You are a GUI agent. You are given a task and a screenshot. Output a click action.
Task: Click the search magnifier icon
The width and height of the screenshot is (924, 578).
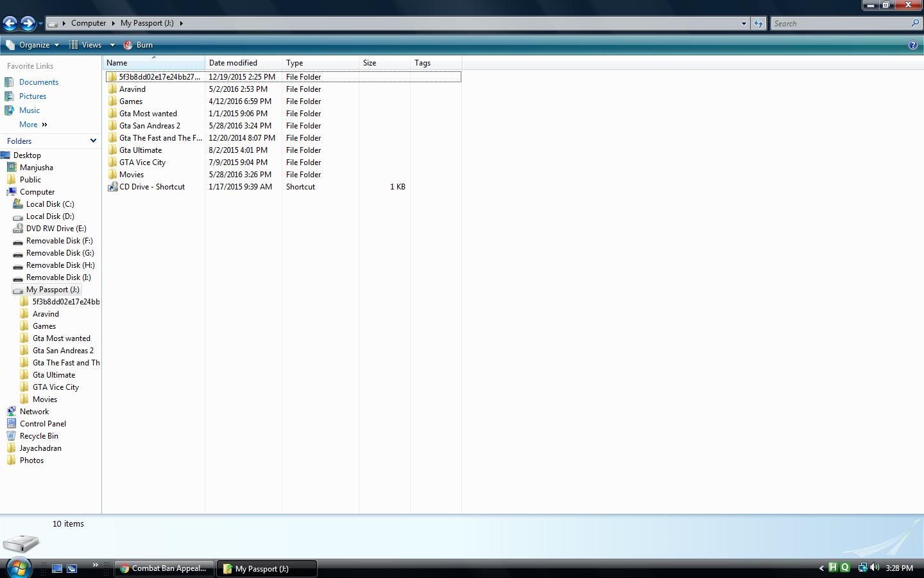coord(915,23)
